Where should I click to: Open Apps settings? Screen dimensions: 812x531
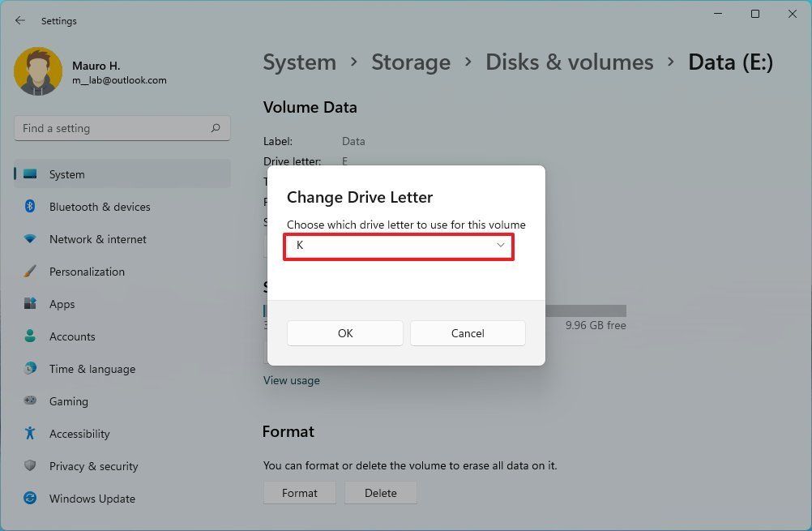[x=62, y=304]
